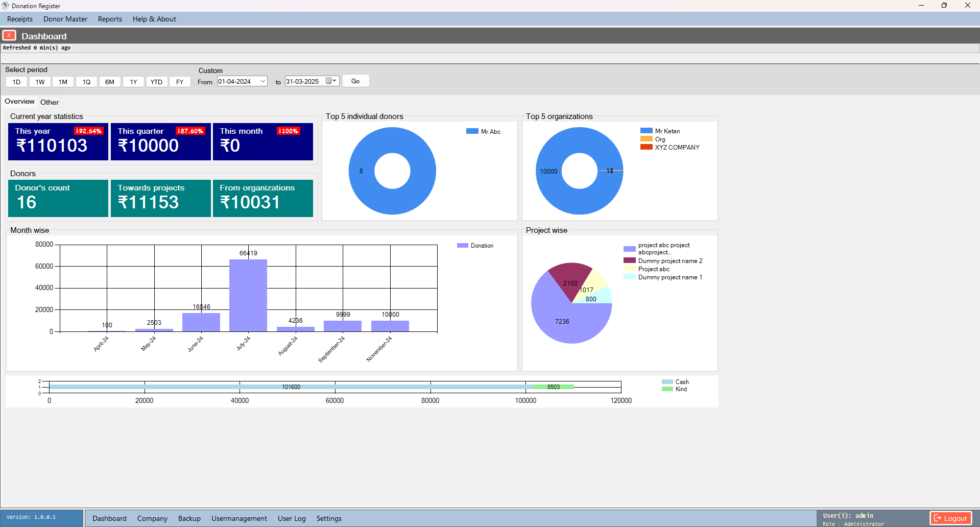
Task: Select the YTD period button
Action: coord(156,82)
